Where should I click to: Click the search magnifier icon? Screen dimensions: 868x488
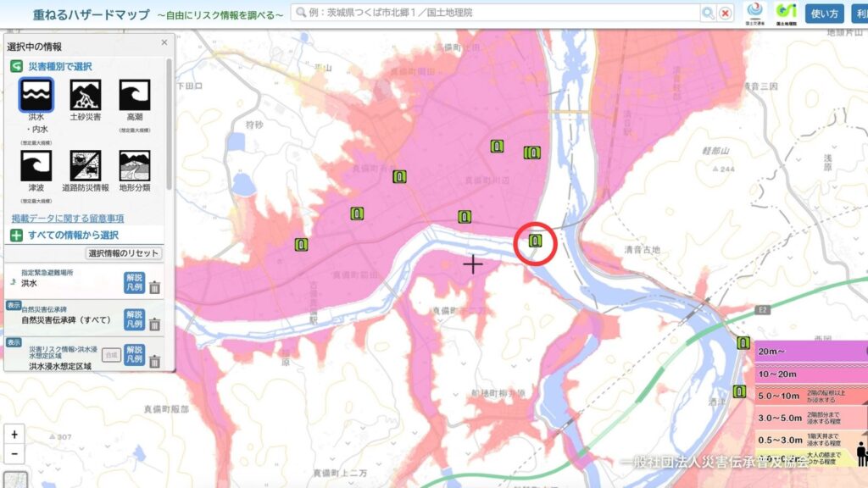pos(708,13)
